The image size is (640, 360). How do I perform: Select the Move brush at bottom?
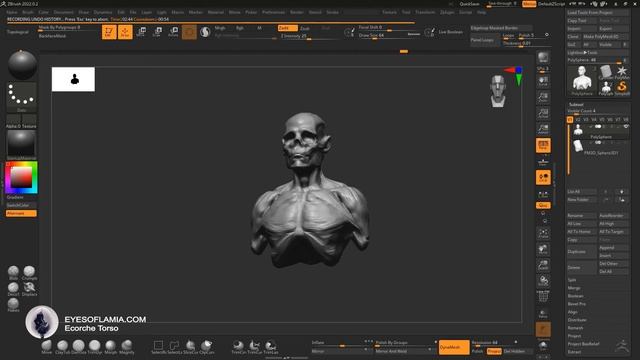point(47,347)
